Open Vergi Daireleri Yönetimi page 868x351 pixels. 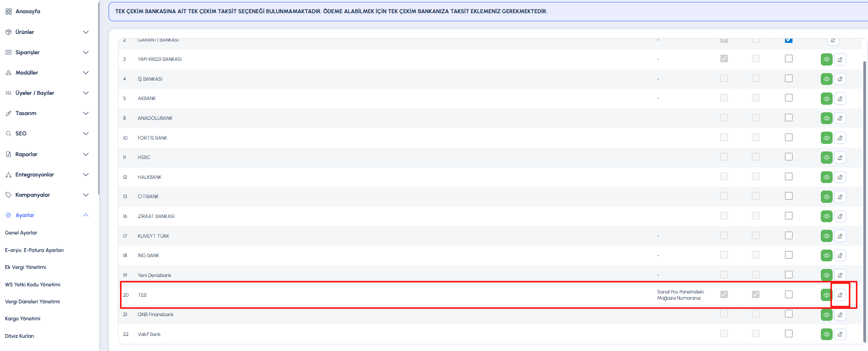point(33,301)
